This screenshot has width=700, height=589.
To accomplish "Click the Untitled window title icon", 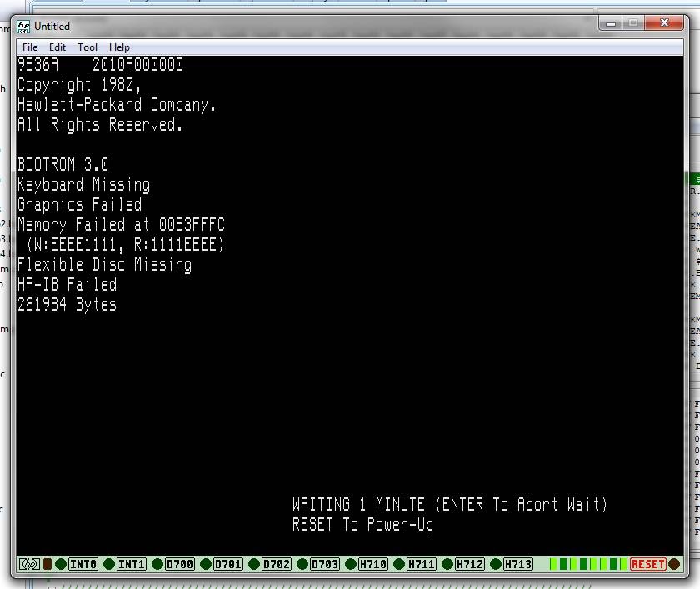I will click(x=23, y=27).
